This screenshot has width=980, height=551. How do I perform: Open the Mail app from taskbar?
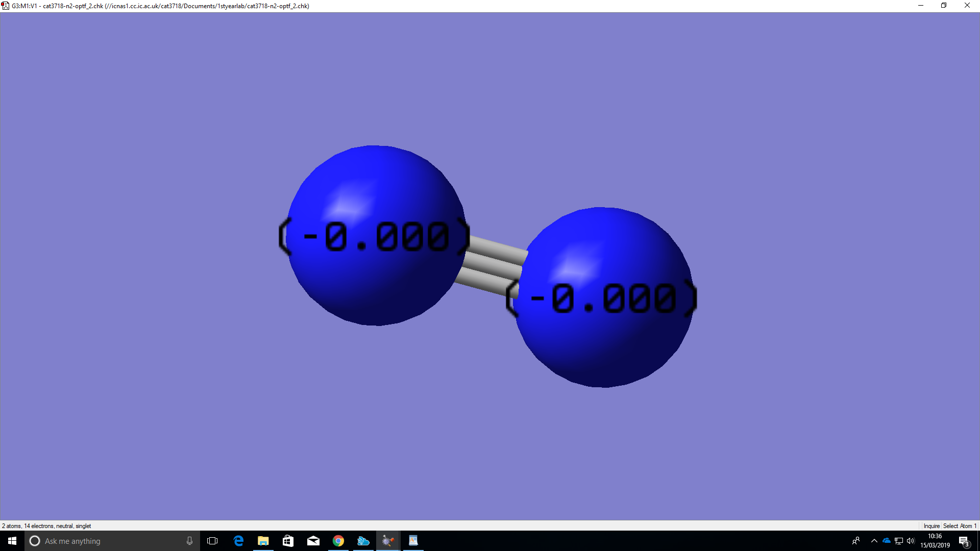[313, 541]
